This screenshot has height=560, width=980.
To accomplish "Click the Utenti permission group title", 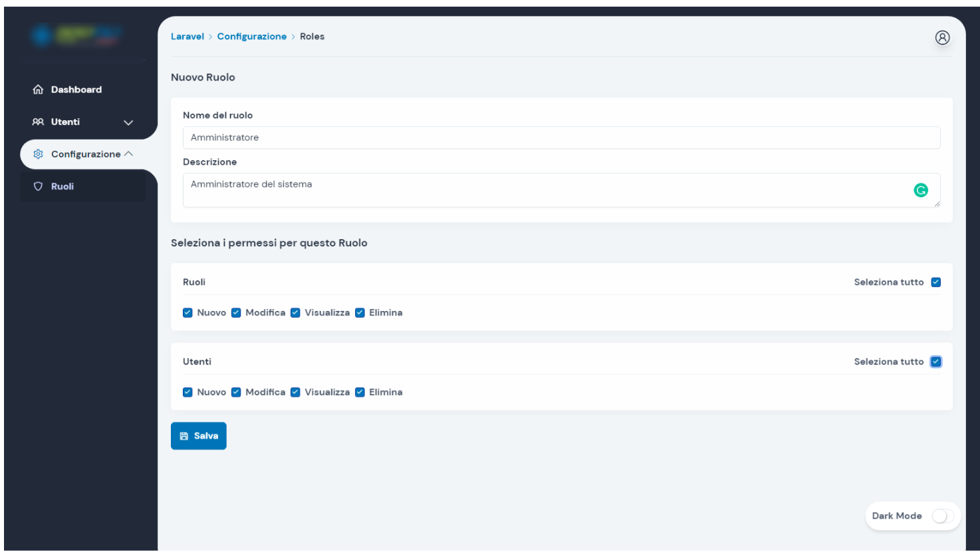I will click(197, 362).
